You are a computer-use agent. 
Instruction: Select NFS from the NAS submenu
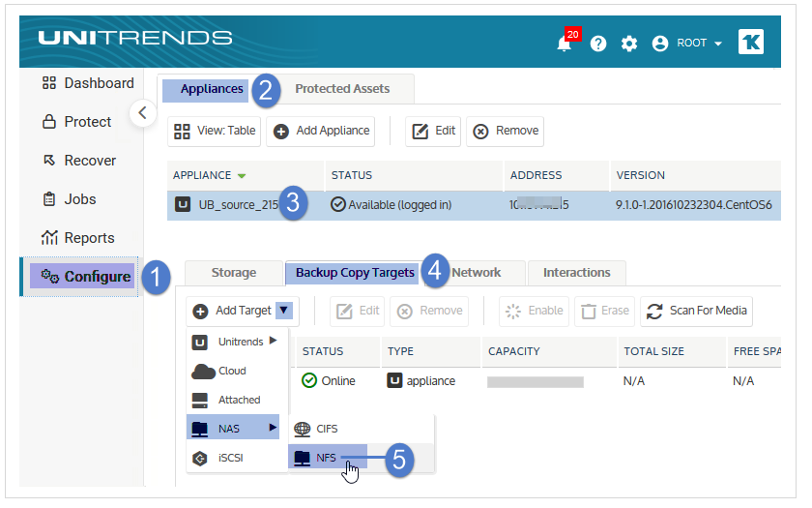(329, 459)
